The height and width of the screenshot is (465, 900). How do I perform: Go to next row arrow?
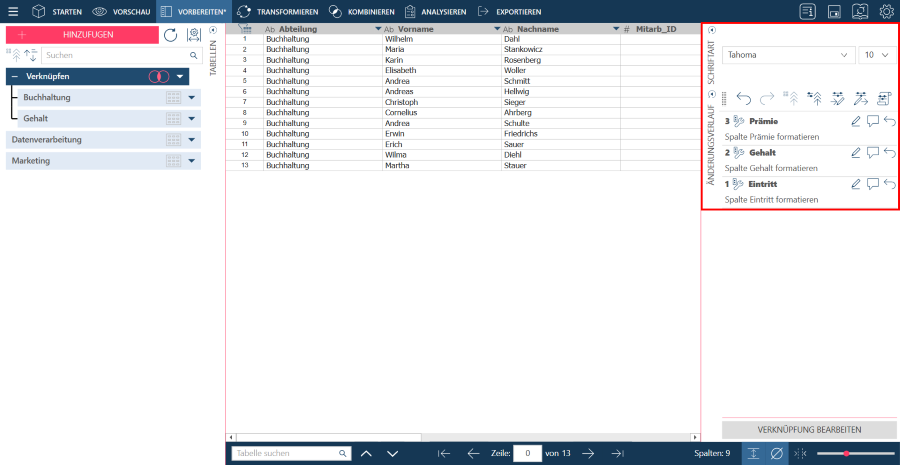pos(588,454)
